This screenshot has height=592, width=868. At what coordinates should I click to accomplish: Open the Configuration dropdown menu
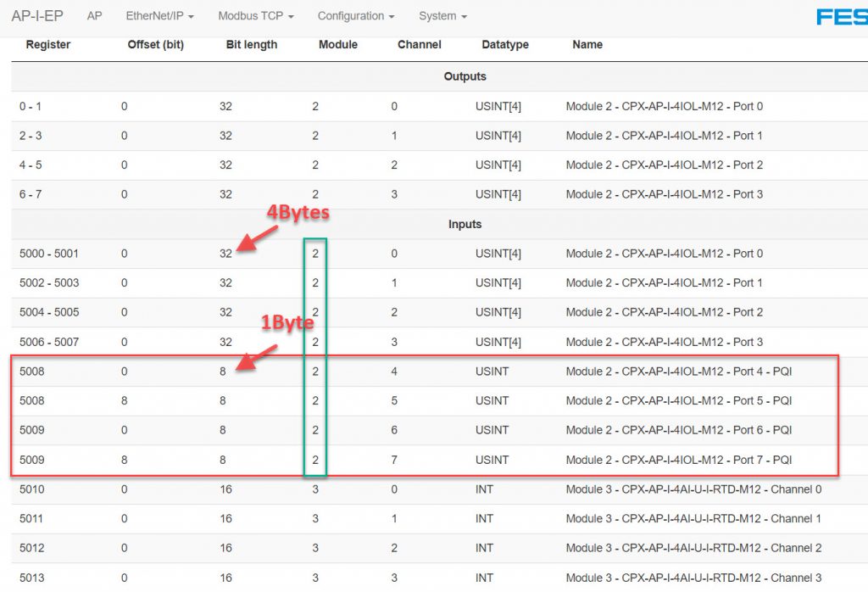point(356,16)
